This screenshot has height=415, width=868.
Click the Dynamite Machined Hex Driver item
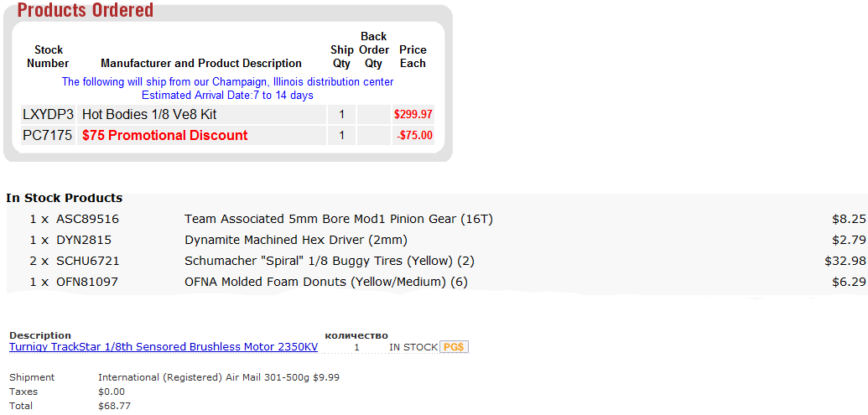295,240
